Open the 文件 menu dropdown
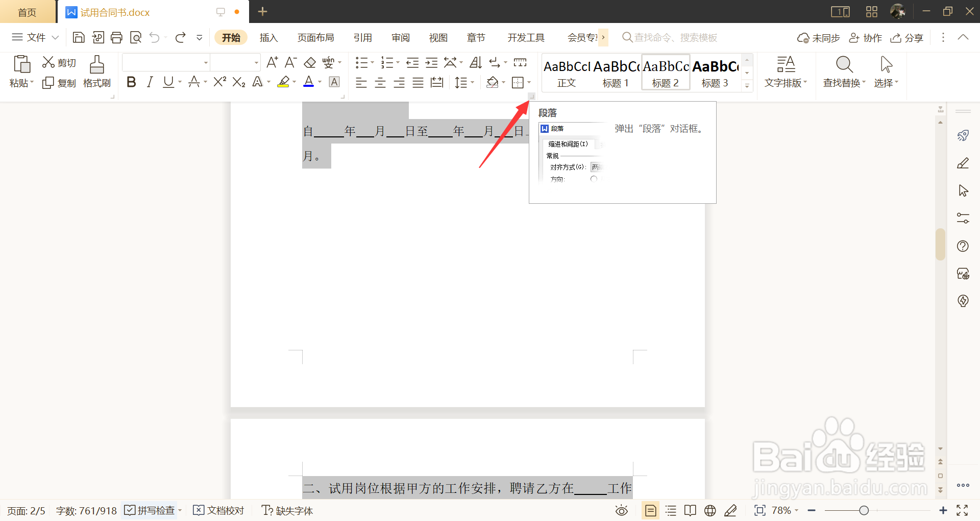 [x=35, y=37]
